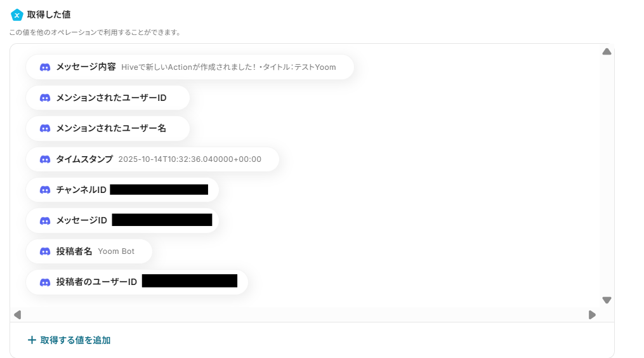Click the scroll right arrow
This screenshot has height=358, width=644.
pyautogui.click(x=592, y=315)
